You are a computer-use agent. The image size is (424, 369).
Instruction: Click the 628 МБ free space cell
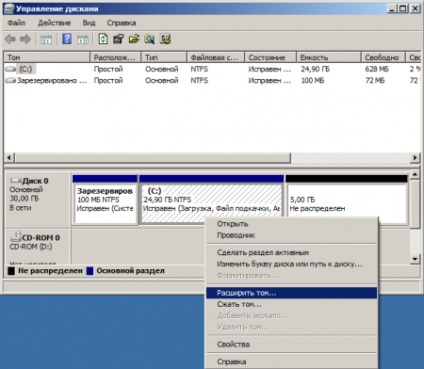(x=377, y=69)
